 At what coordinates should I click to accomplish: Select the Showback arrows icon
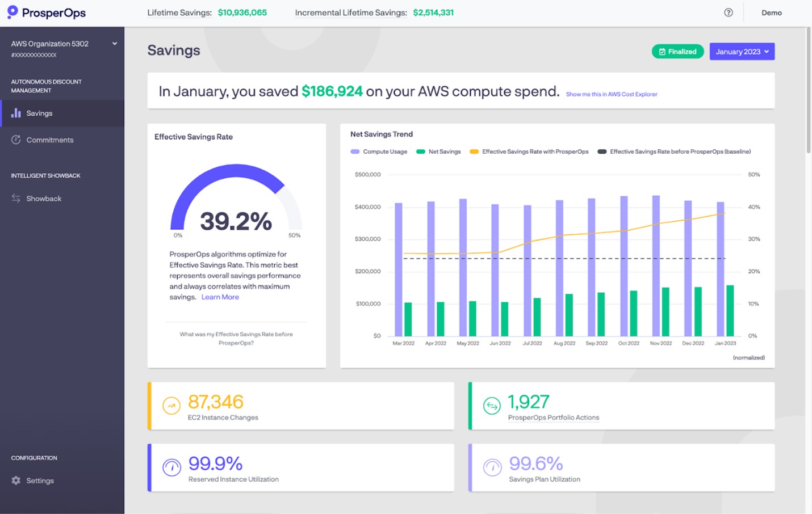click(x=16, y=198)
